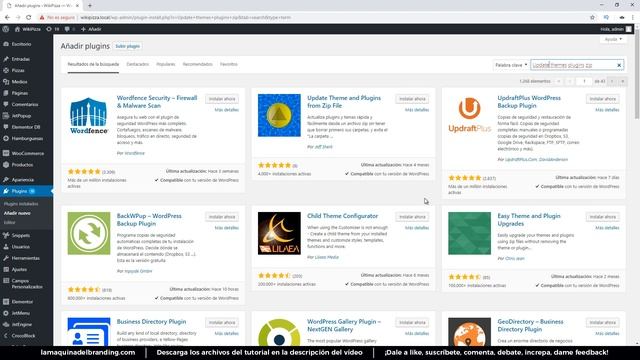Image resolution: width=640 pixels, height=360 pixels.
Task: Switch to Destacados tab
Action: pos(138,64)
